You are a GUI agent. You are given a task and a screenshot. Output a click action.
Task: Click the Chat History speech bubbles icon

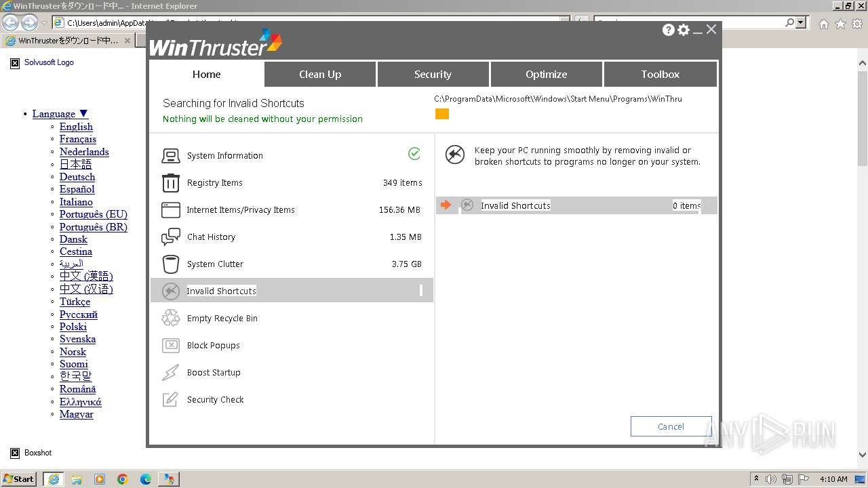171,237
